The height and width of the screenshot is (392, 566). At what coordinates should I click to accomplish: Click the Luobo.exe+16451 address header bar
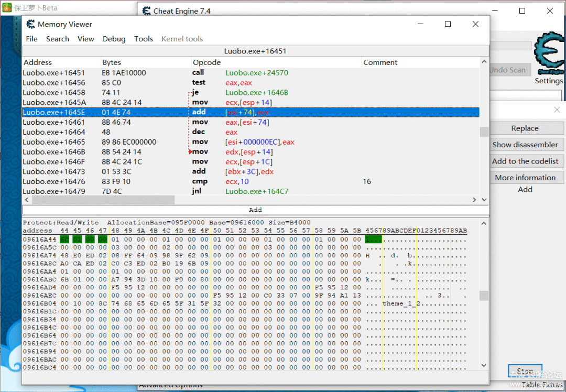click(255, 51)
